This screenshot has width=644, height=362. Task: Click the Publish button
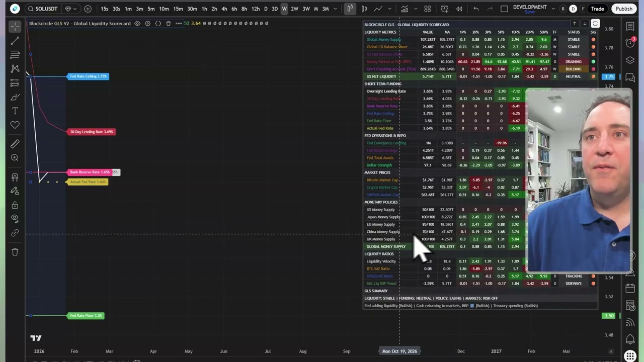(x=624, y=9)
